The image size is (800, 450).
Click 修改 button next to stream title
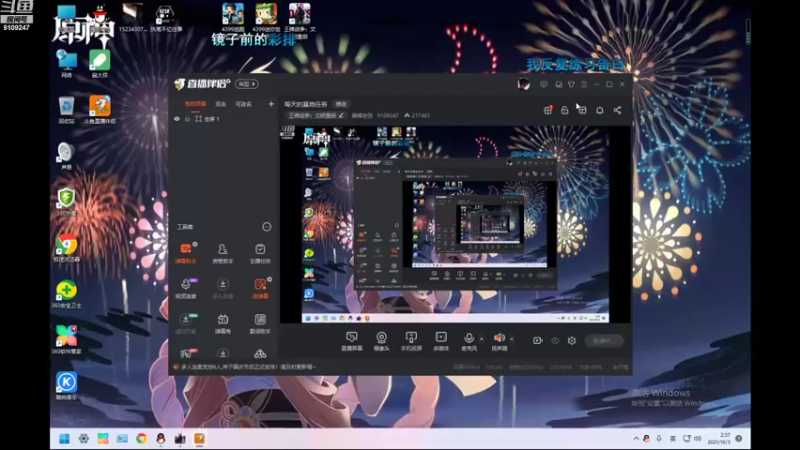point(341,104)
